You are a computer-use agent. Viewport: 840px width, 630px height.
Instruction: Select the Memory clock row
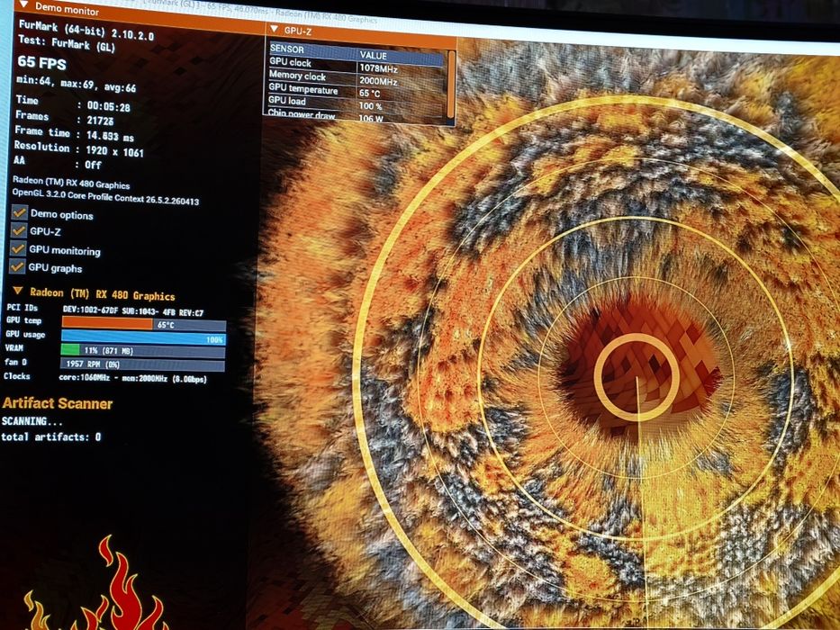[x=357, y=78]
